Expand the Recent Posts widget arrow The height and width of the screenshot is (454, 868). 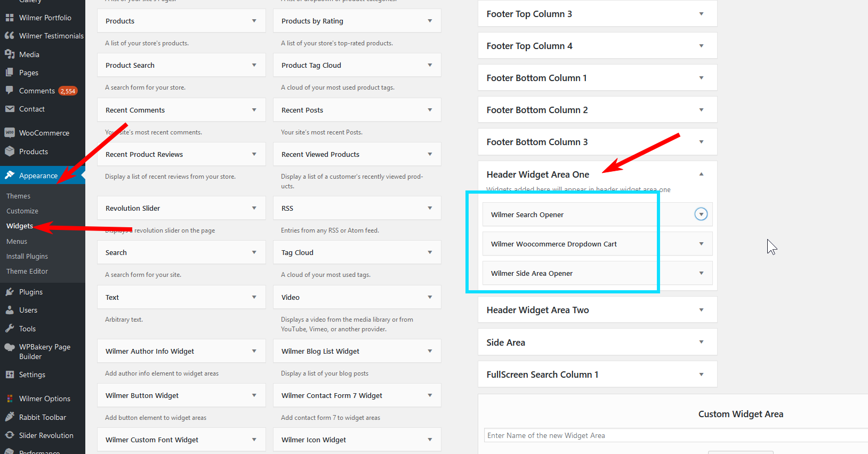pos(430,110)
